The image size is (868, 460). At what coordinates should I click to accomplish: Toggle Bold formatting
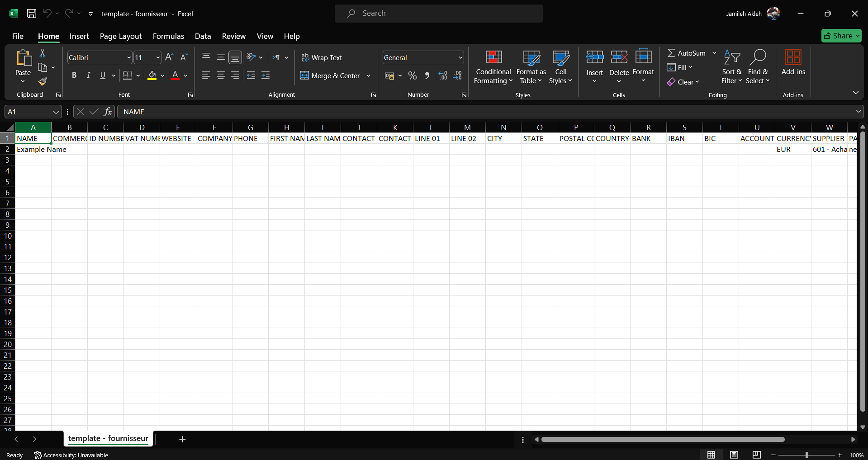tap(74, 75)
